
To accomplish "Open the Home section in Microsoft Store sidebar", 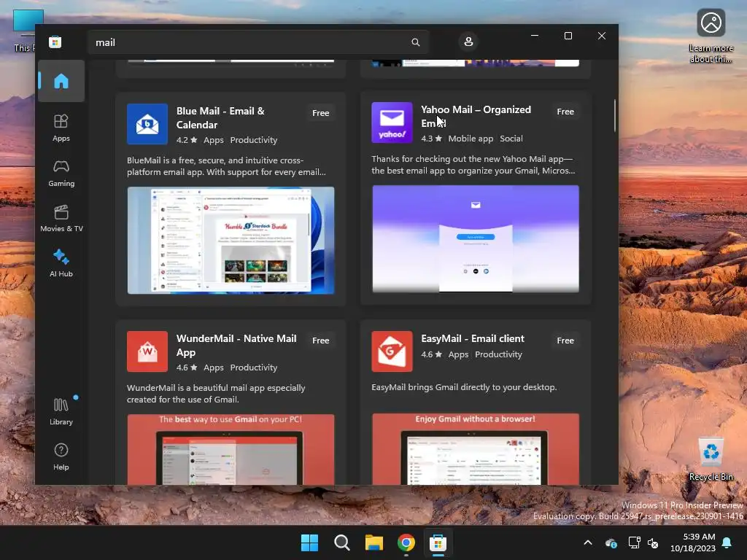I will tap(61, 81).
